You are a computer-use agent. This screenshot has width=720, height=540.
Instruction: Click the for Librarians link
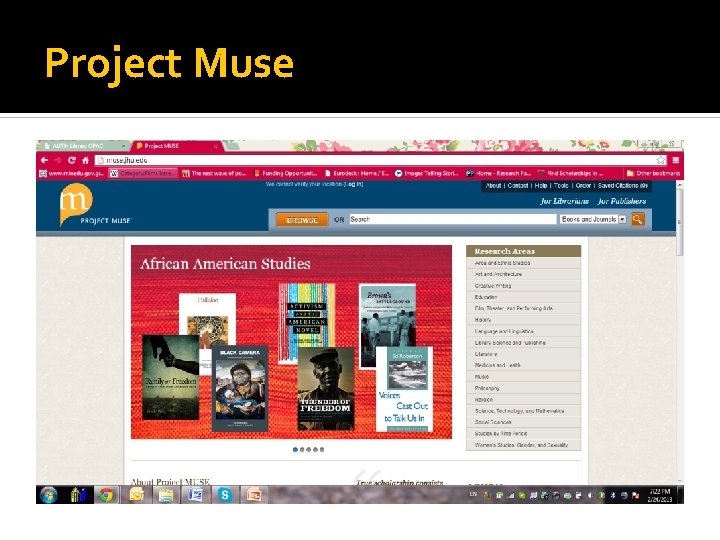(564, 201)
